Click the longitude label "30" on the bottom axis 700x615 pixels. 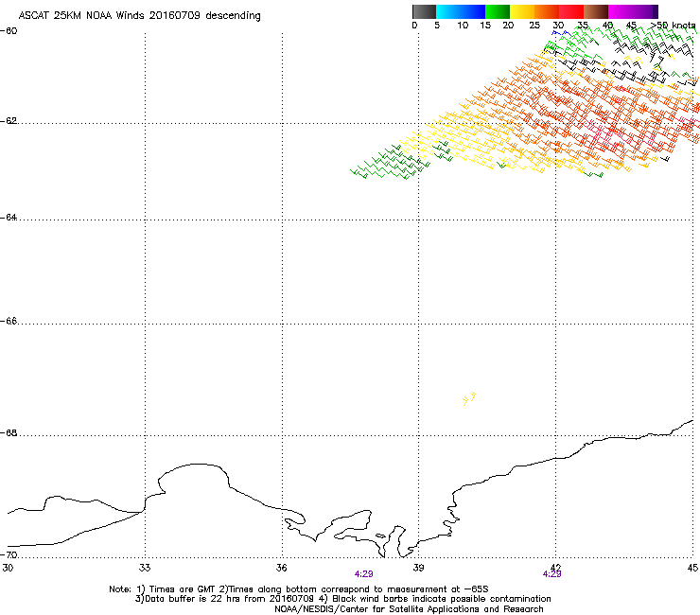coord(8,568)
